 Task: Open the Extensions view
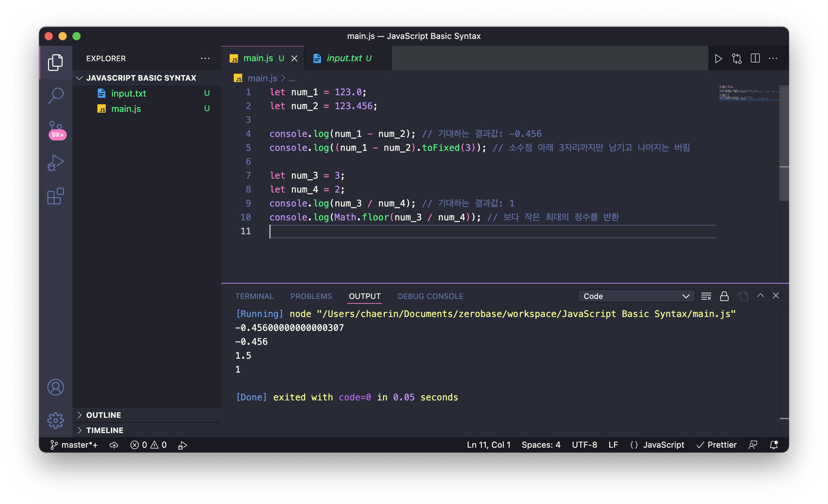pyautogui.click(x=56, y=196)
